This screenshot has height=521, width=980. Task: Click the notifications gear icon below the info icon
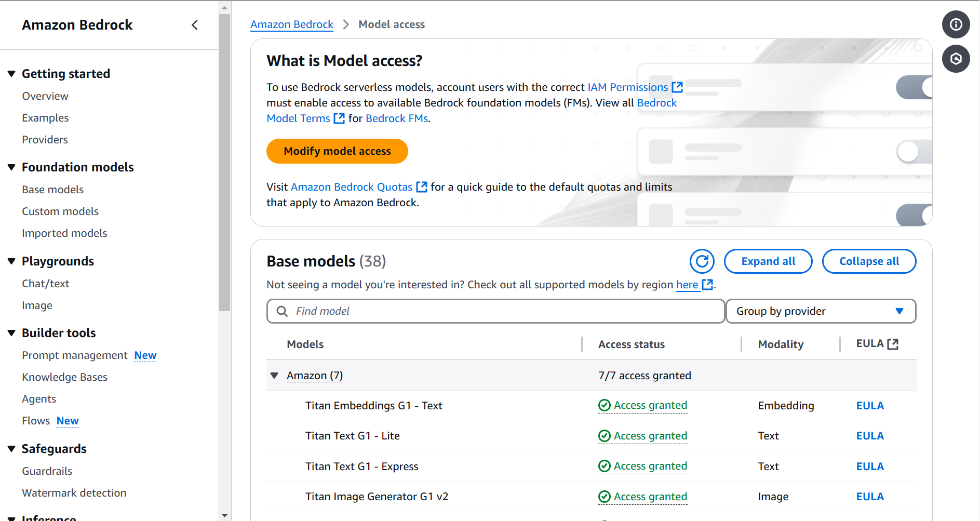[x=956, y=59]
